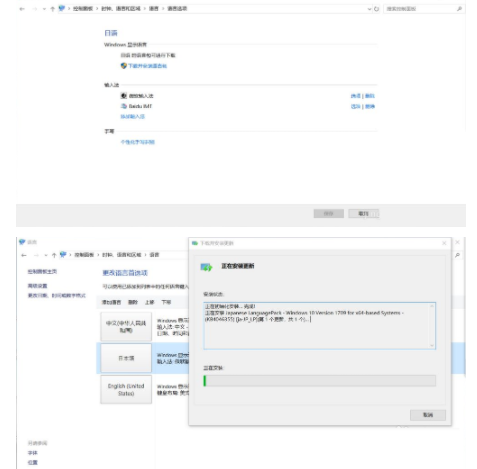Click 下载并安装语言包 (download language pack) link
Viewport: 477px width, 469px height.
[147, 66]
